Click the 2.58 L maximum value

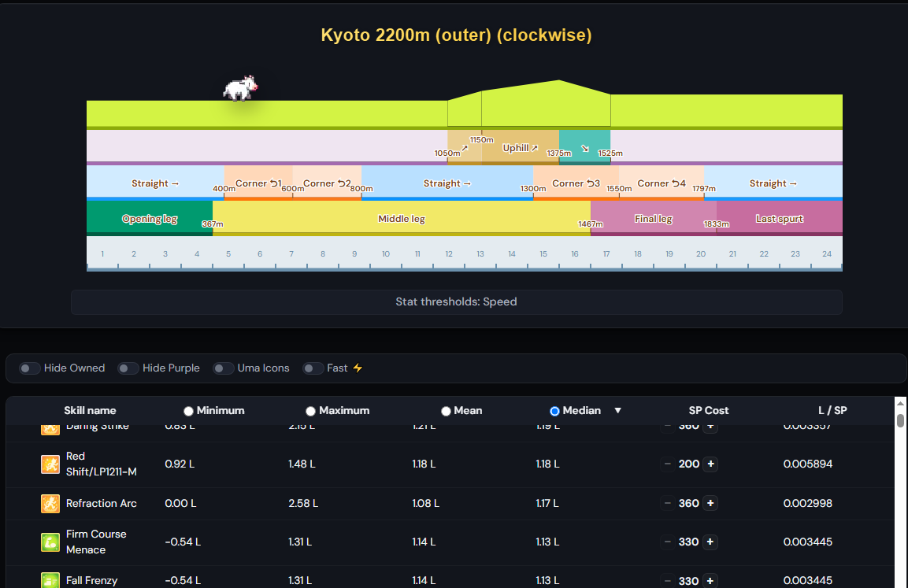(x=303, y=504)
